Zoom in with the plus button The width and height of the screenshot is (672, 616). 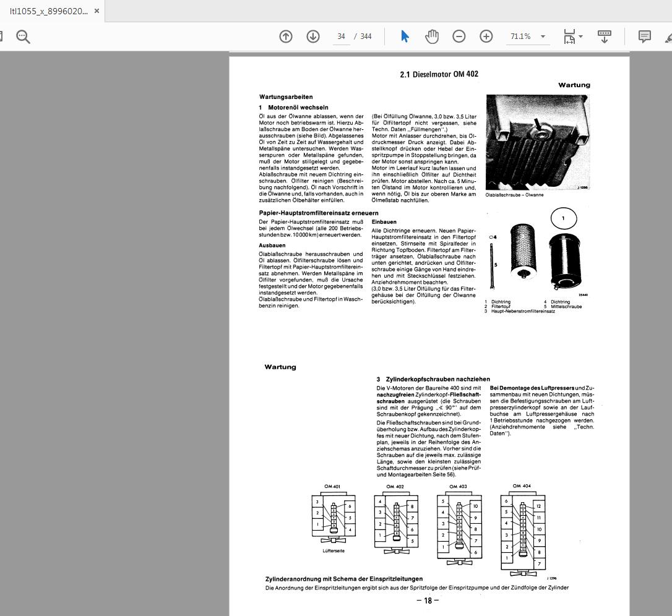tap(486, 36)
